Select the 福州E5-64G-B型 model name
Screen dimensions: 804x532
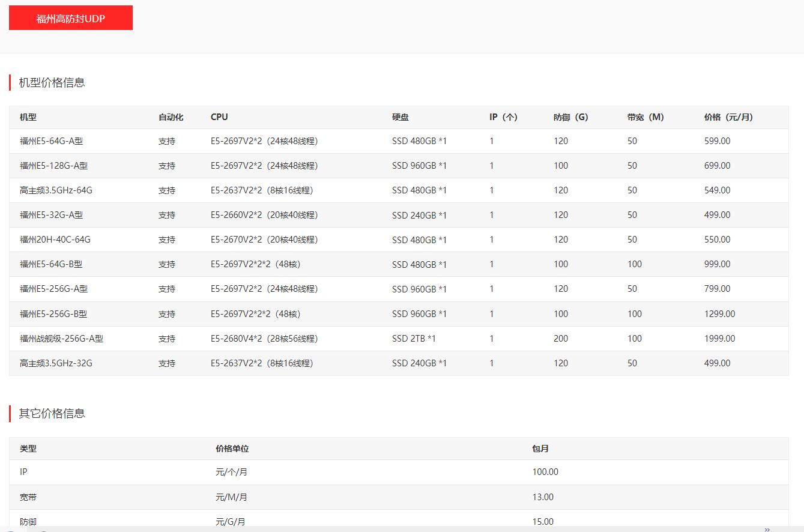(51, 264)
